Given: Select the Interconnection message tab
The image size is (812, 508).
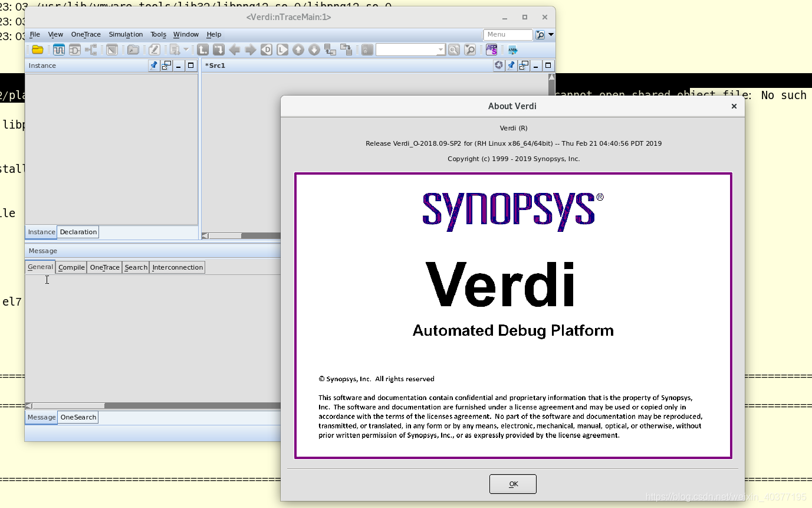Looking at the screenshot, I should pyautogui.click(x=177, y=267).
